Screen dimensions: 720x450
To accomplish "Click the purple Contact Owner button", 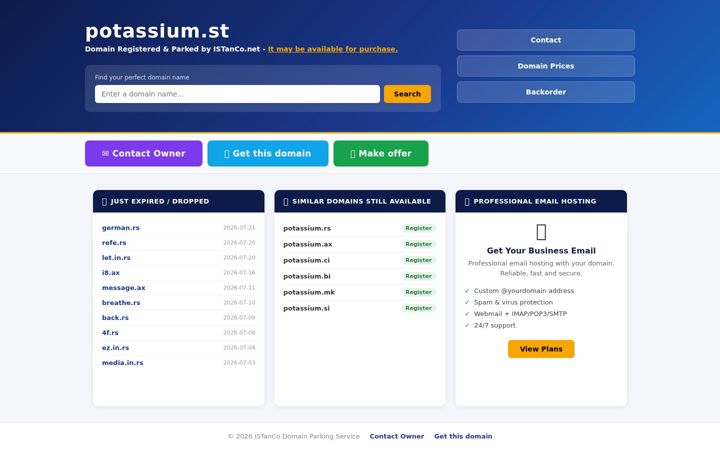I will point(143,153).
